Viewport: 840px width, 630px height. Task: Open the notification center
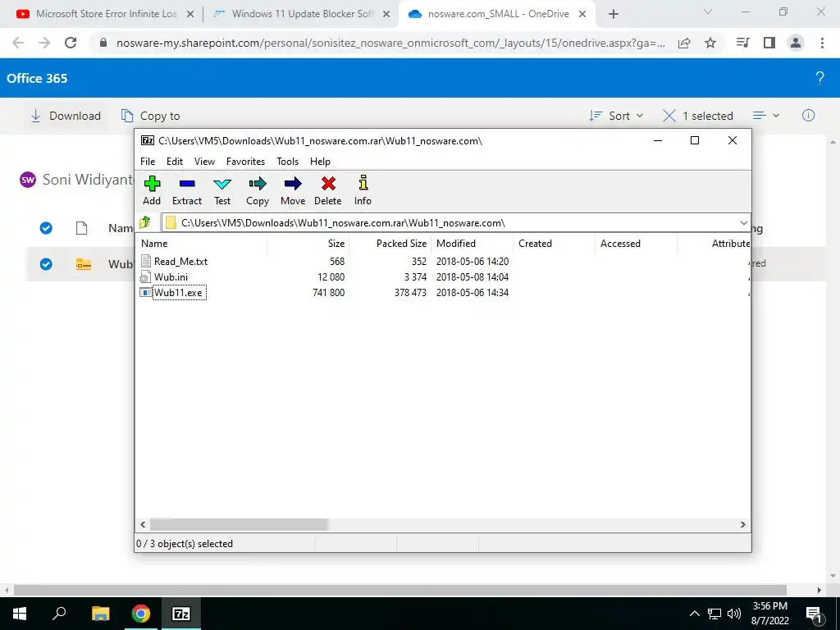click(x=815, y=614)
